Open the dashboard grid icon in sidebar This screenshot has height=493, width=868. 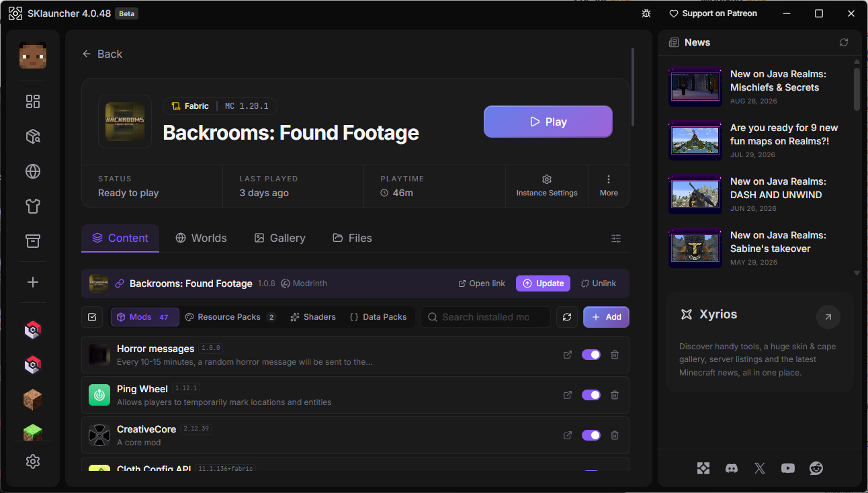point(33,101)
